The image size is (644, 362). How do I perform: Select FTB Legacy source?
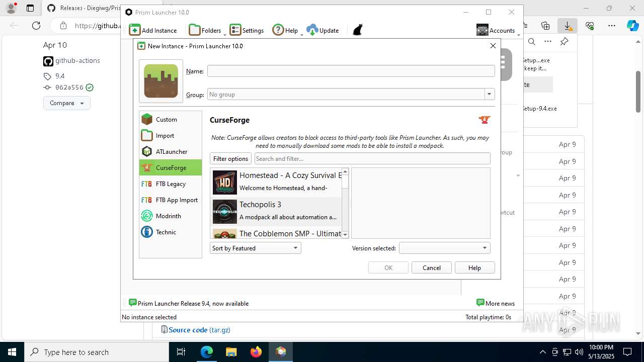(171, 184)
